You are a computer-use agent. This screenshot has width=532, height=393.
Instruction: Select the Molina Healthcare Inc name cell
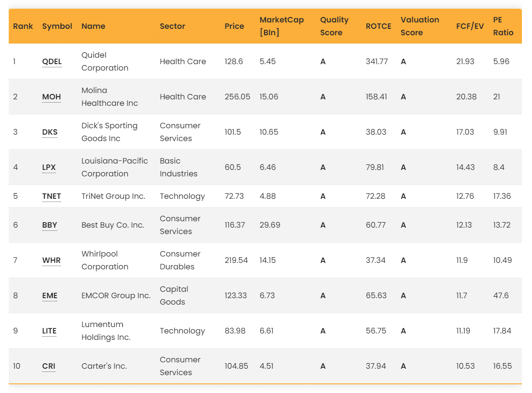tap(110, 97)
